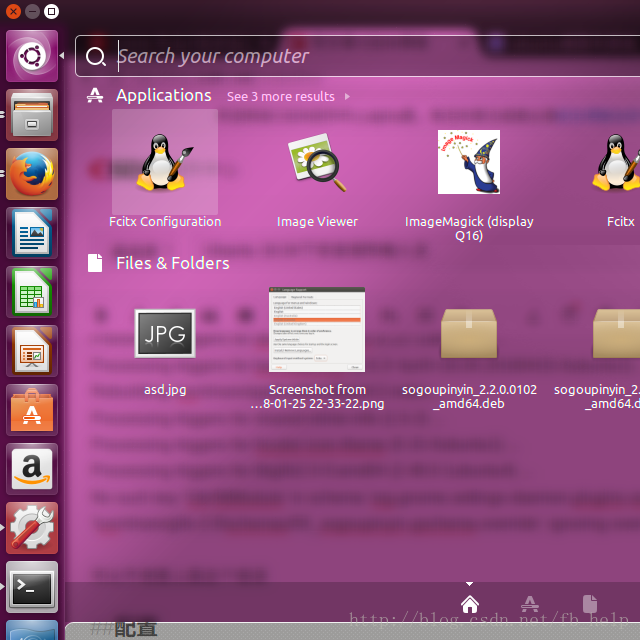Open Ubuntu Software Center in launcher
This screenshot has height=640, width=640.
(x=32, y=410)
